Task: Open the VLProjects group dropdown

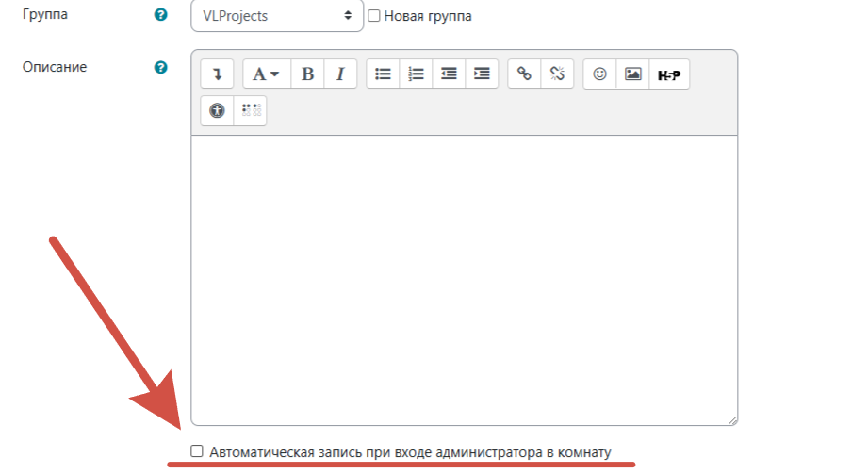Action: [276, 16]
